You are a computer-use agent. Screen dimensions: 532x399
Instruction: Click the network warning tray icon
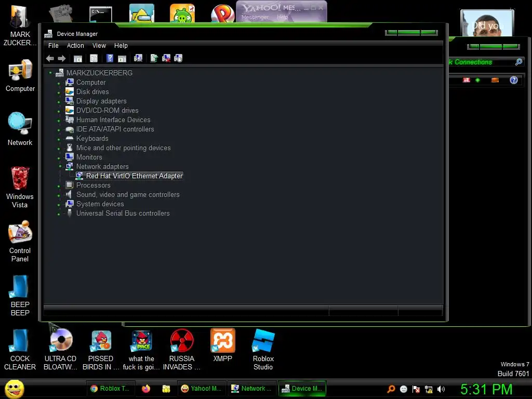(429, 389)
